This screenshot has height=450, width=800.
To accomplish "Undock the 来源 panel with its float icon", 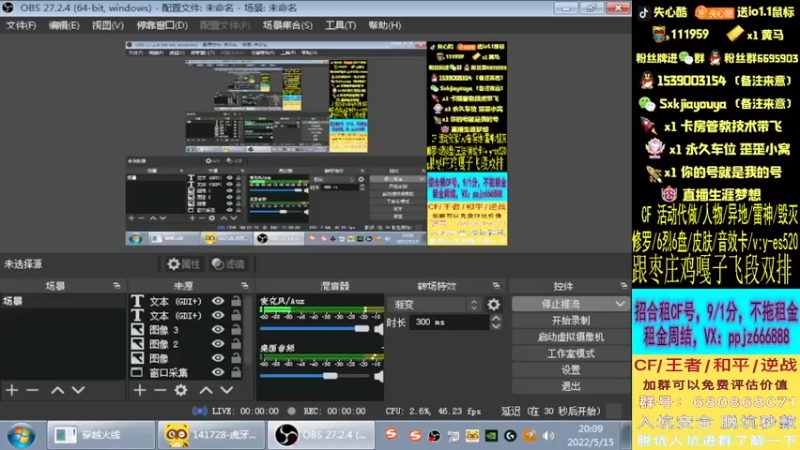I will pos(244,286).
